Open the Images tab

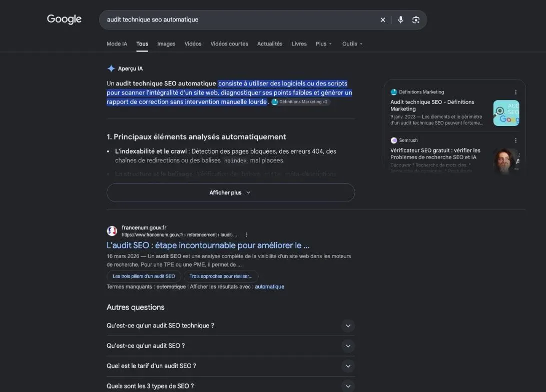(x=166, y=44)
